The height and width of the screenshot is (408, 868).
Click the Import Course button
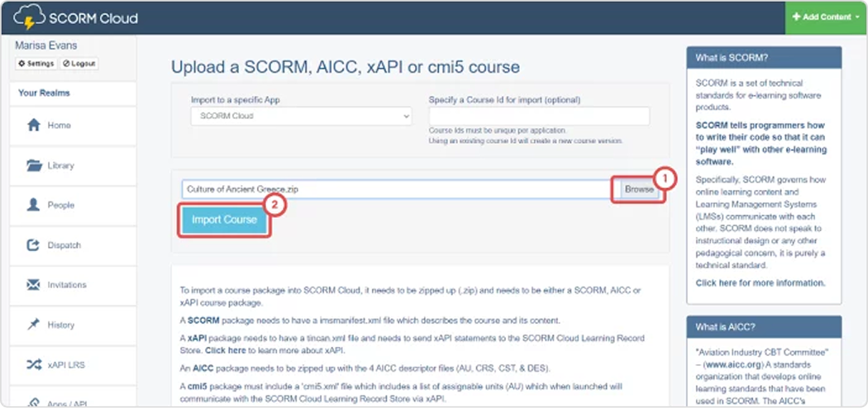point(224,220)
